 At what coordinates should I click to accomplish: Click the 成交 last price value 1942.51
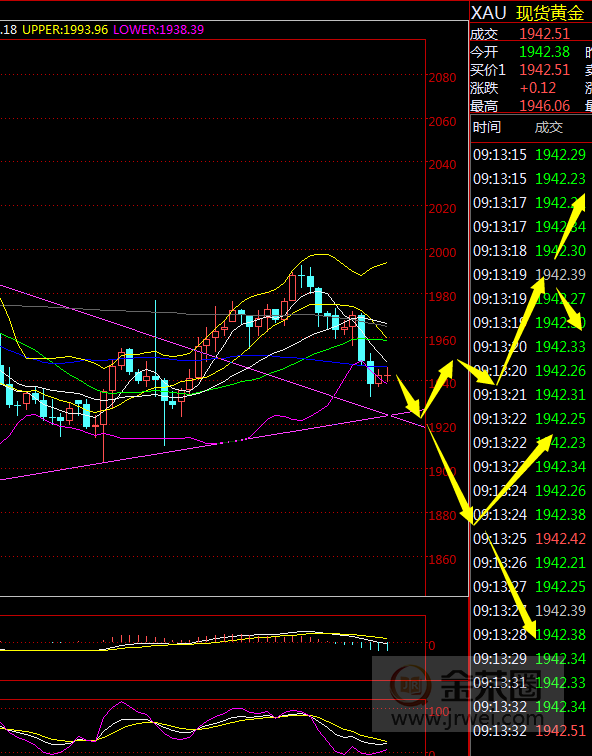point(544,34)
